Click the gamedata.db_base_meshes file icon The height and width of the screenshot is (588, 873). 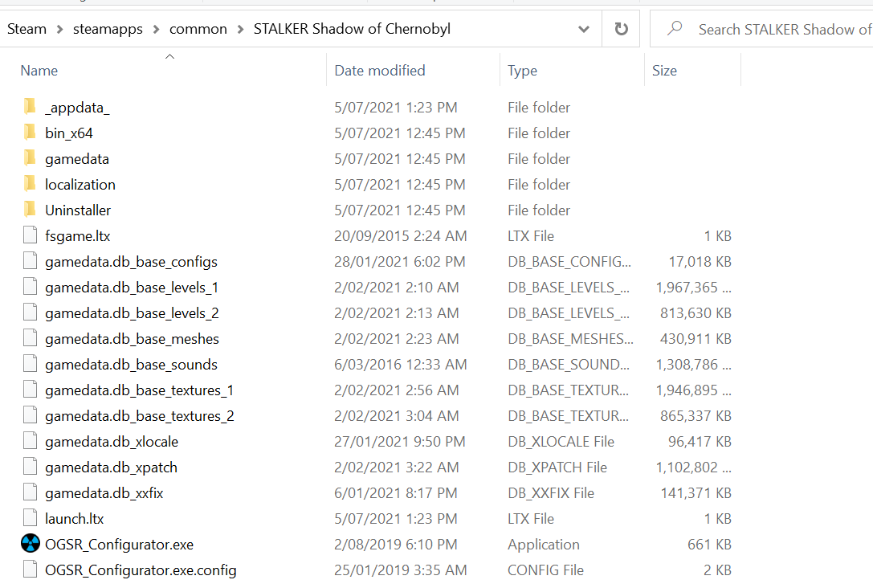pos(30,337)
